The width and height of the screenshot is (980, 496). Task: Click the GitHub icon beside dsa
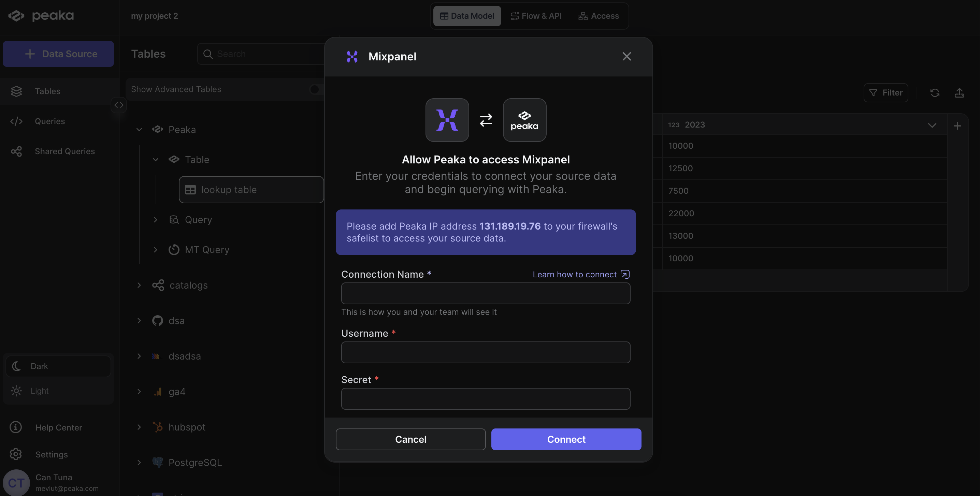(158, 321)
